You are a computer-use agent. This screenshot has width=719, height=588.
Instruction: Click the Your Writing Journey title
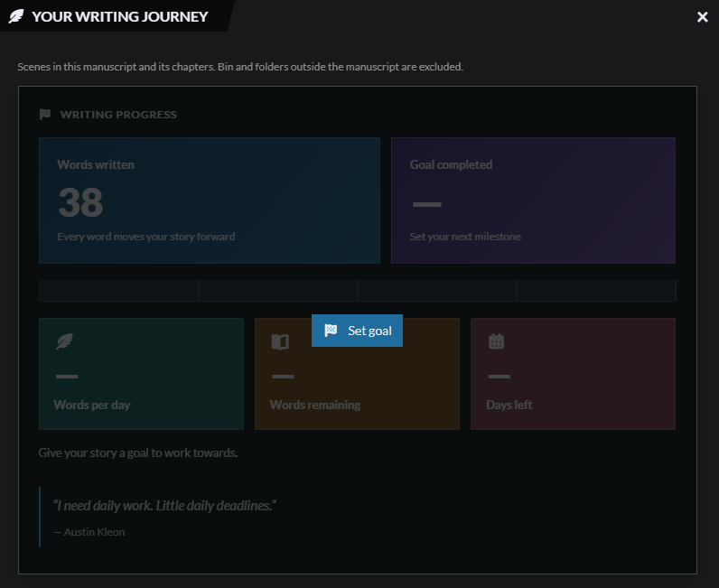119,16
